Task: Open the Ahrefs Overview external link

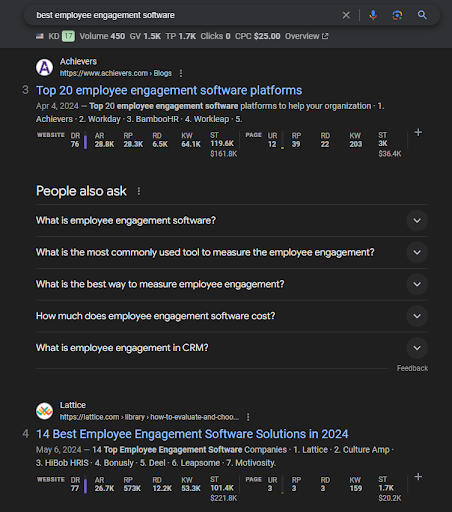Action: (307, 36)
